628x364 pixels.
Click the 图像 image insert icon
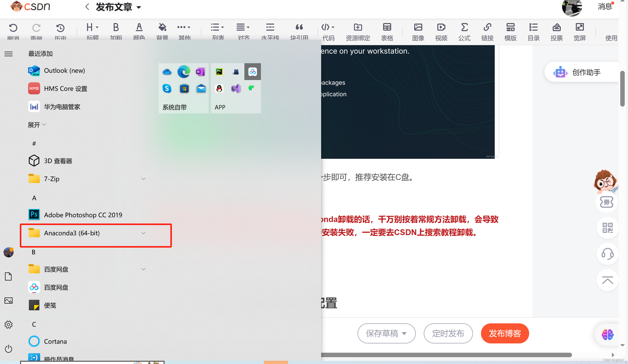(418, 27)
